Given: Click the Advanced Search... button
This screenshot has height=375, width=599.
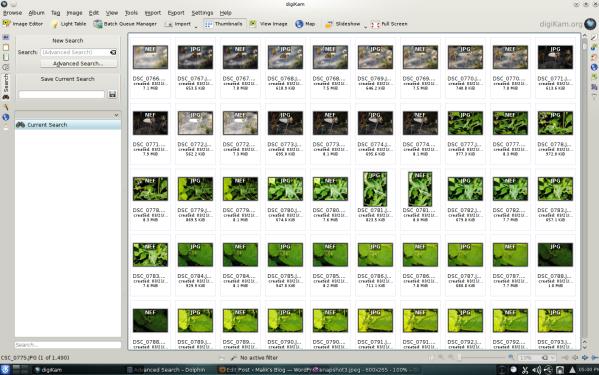Looking at the screenshot, I should click(x=78, y=63).
